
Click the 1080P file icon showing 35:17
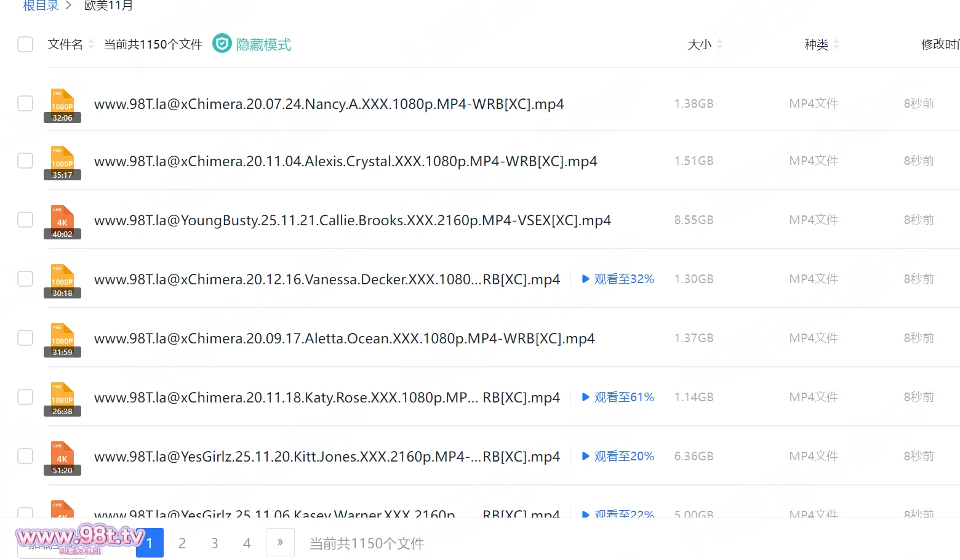[x=62, y=162]
